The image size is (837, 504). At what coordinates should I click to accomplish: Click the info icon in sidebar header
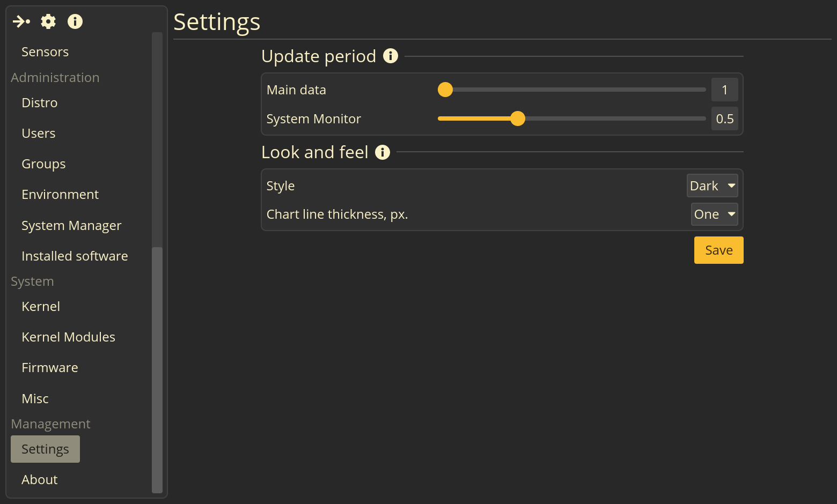click(75, 21)
